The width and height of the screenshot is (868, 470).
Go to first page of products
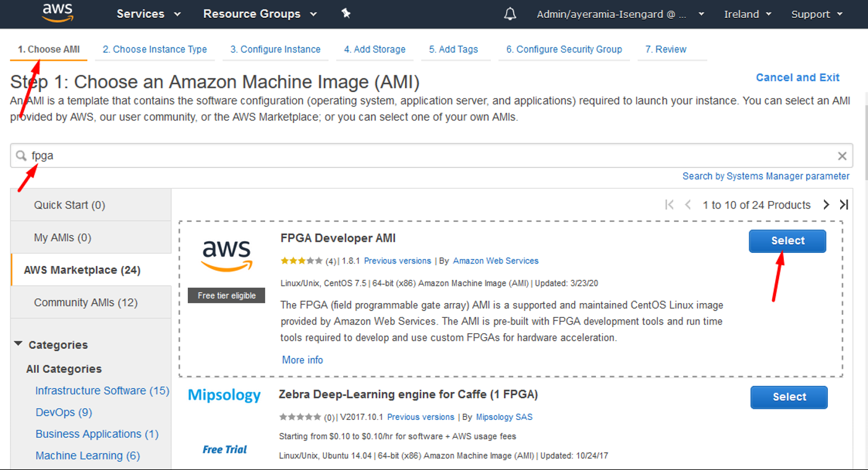click(x=669, y=205)
